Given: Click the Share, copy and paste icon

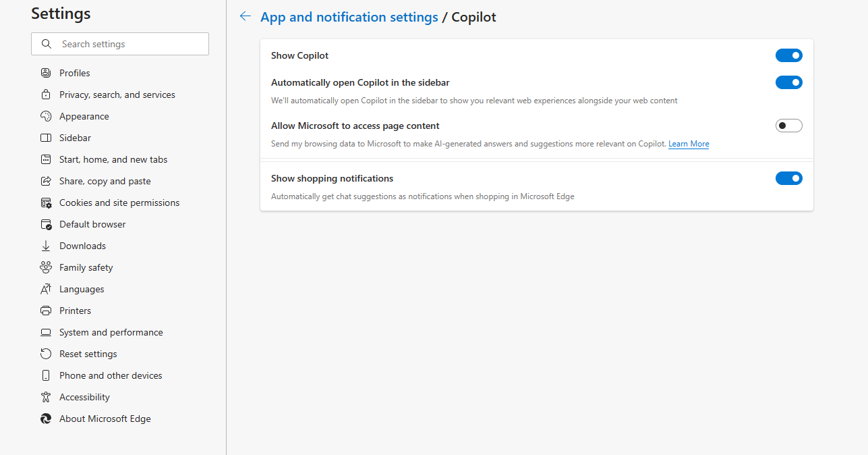Looking at the screenshot, I should pos(46,181).
